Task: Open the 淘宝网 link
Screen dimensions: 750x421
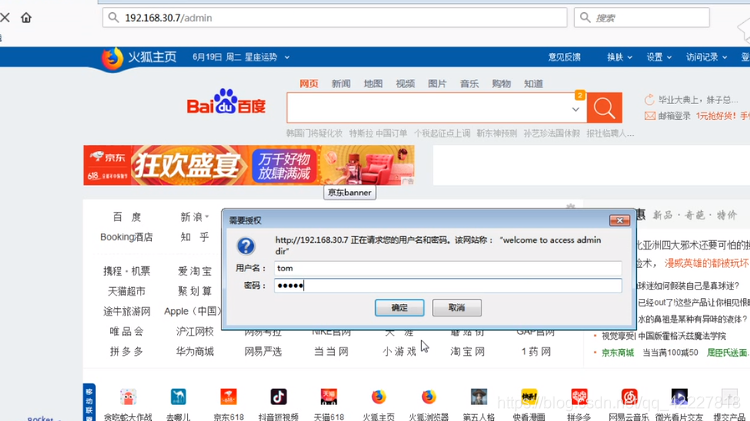Action: point(467,352)
